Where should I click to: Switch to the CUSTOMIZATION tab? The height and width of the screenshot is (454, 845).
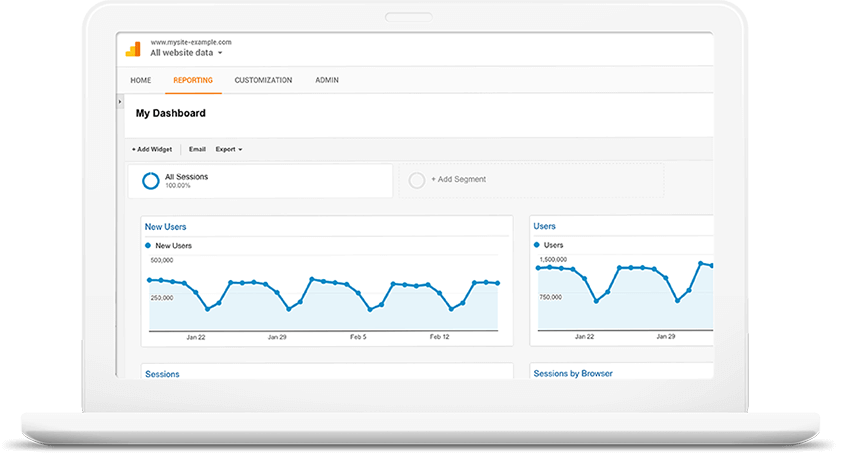click(263, 80)
